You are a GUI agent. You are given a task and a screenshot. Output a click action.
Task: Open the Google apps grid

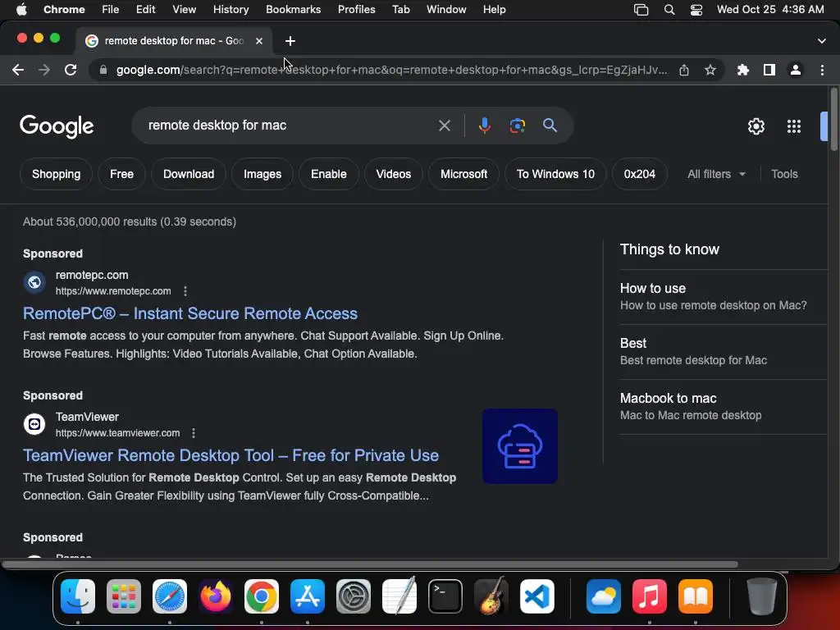[x=794, y=126]
